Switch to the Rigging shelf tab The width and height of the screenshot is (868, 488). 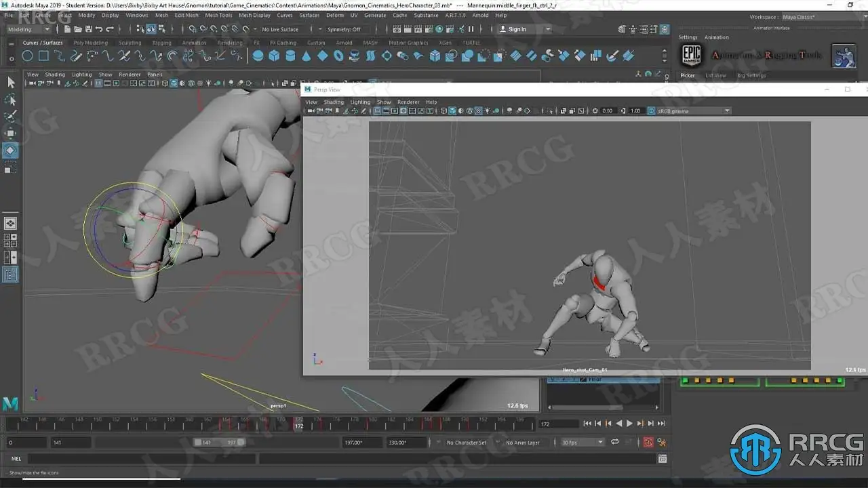[161, 43]
